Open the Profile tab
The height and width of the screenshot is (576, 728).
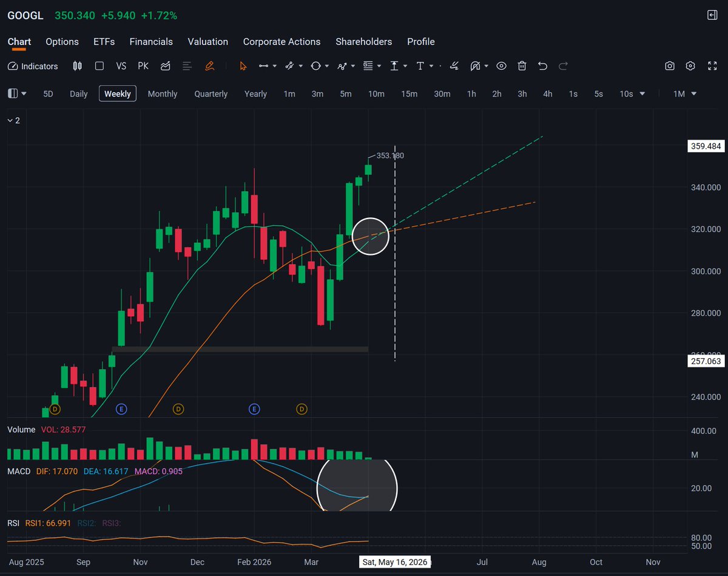420,42
